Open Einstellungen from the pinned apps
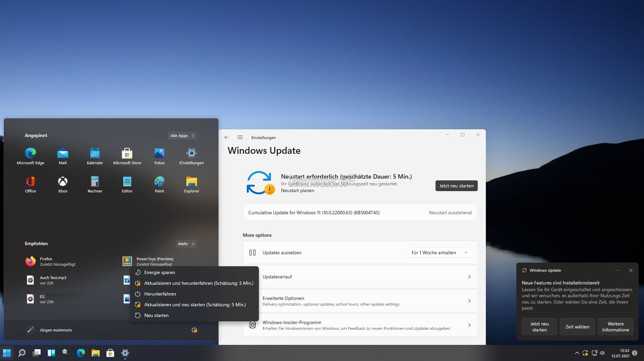 coord(192,156)
